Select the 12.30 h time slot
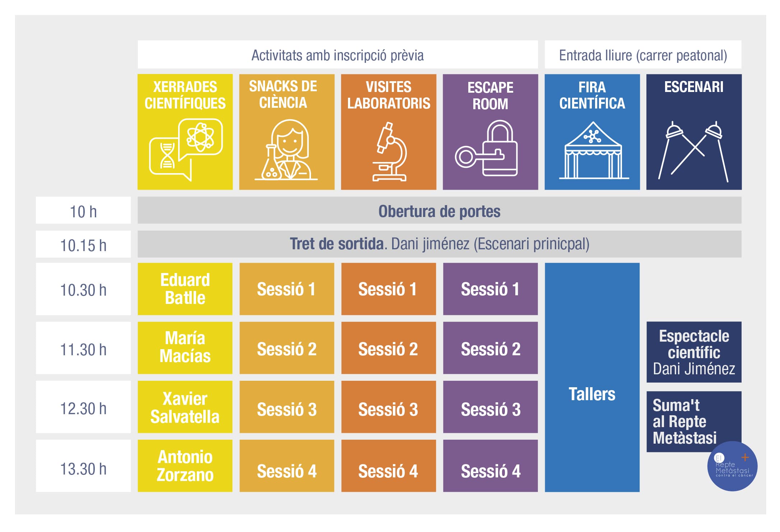The height and width of the screenshot is (532, 780). point(83,409)
